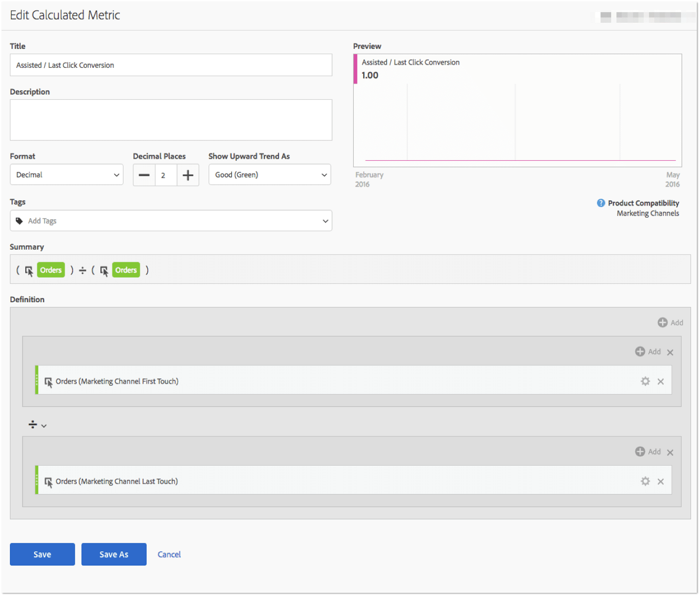The height and width of the screenshot is (596, 700).
Task: Click the Save As button
Action: pos(114,554)
